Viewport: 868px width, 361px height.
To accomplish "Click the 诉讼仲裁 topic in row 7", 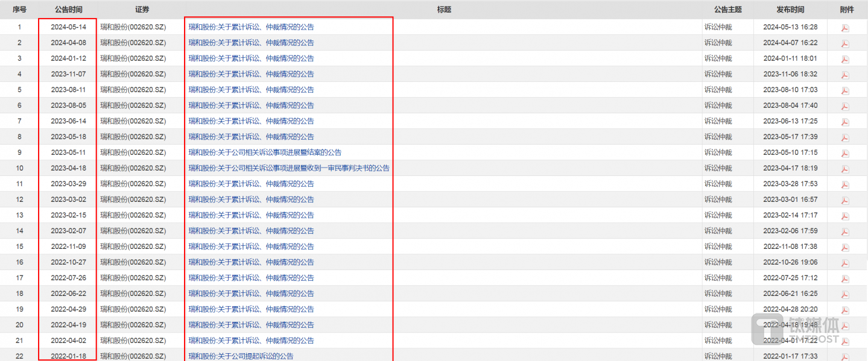I will click(718, 121).
